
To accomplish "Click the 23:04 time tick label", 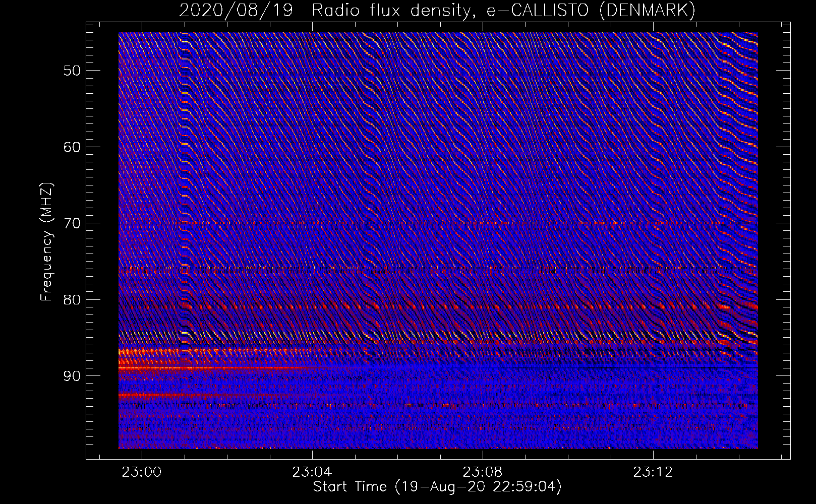I will (312, 472).
